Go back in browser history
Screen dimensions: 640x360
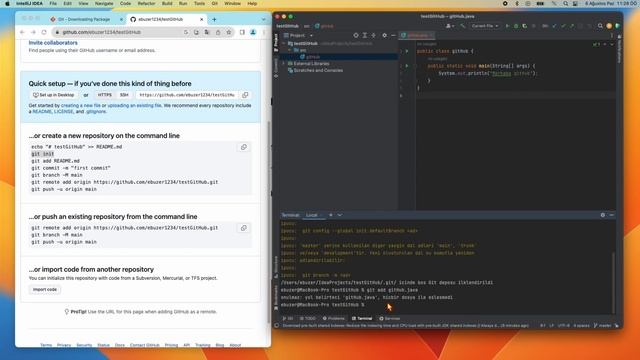point(22,32)
